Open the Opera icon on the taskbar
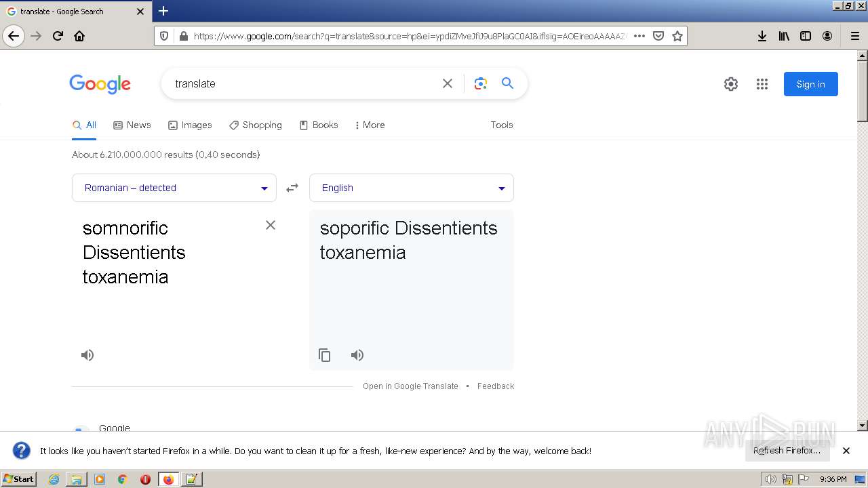 tap(145, 479)
